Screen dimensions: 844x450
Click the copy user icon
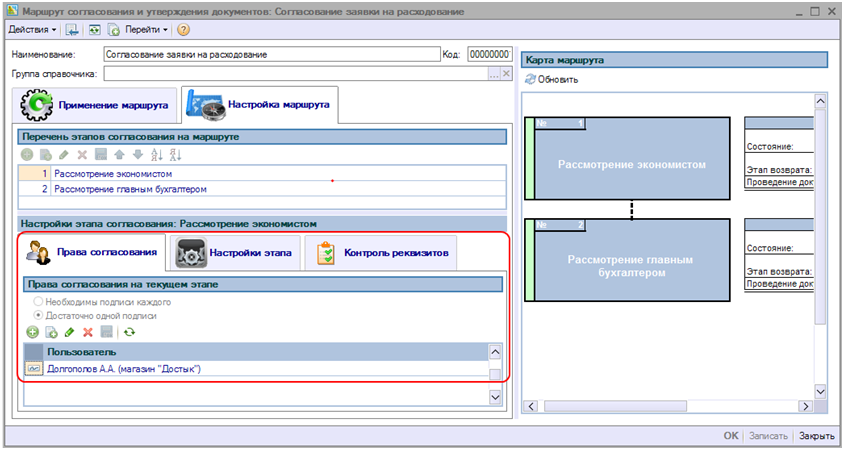click(51, 331)
